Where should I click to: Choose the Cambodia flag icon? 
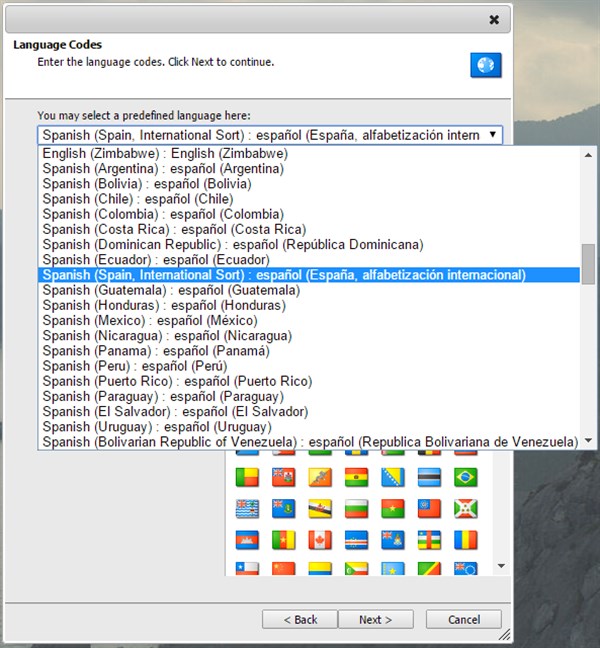pos(247,540)
